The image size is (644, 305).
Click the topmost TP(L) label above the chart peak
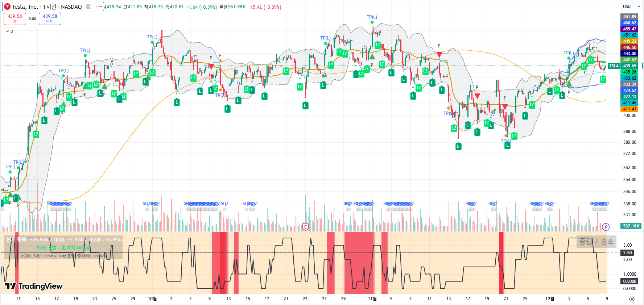pyautogui.click(x=372, y=17)
